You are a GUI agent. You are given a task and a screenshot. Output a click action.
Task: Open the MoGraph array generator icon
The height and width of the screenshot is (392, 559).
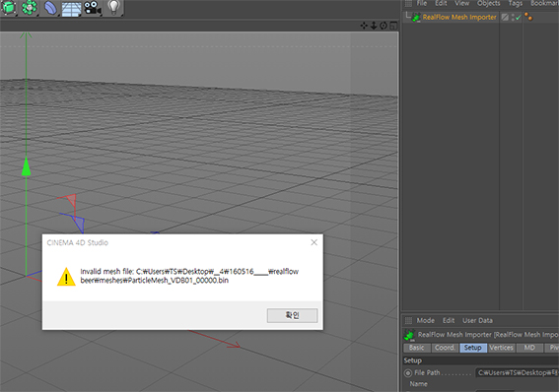pyautogui.click(x=30, y=8)
